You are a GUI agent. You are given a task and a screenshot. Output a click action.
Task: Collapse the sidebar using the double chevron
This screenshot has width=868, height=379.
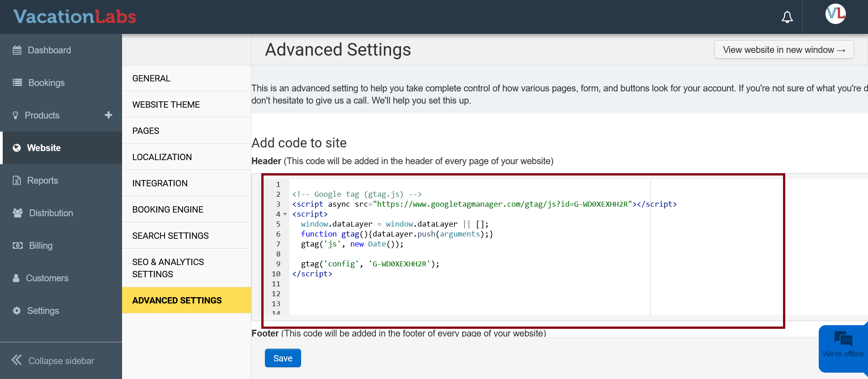pos(17,360)
